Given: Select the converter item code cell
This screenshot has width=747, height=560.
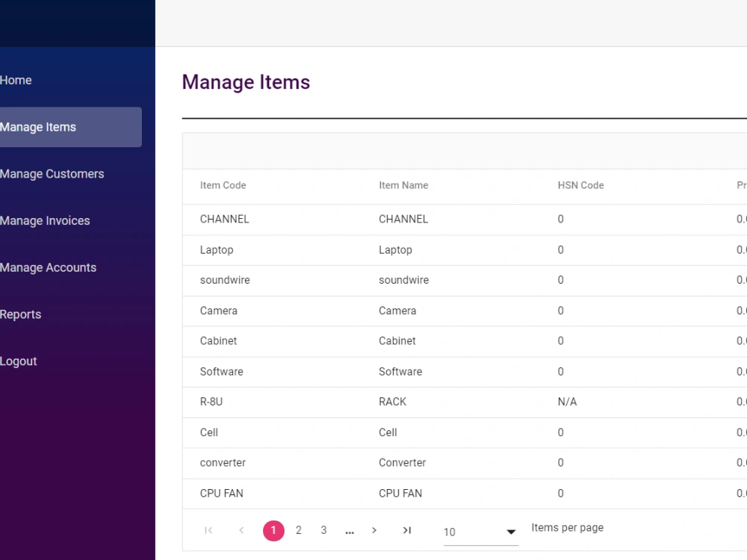Looking at the screenshot, I should coord(223,463).
